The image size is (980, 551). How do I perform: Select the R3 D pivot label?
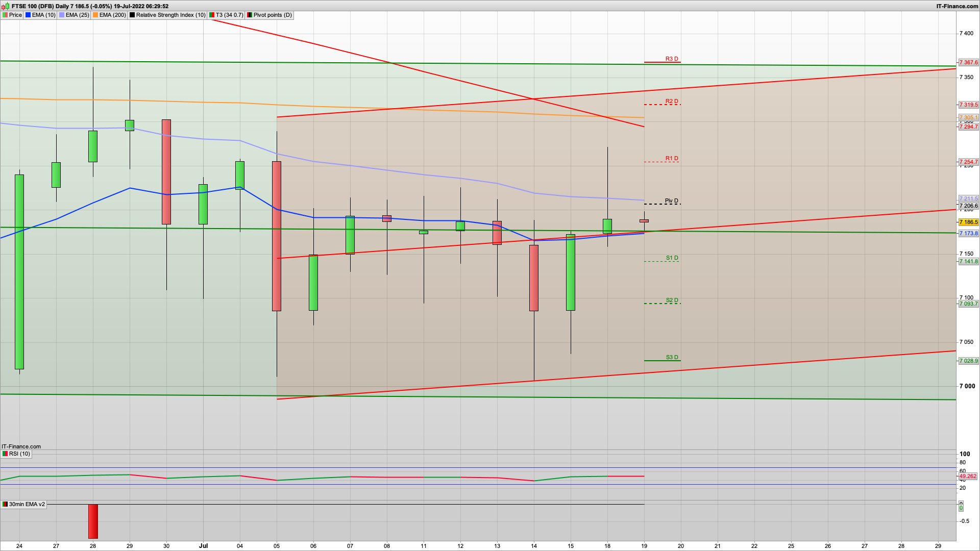[672, 59]
